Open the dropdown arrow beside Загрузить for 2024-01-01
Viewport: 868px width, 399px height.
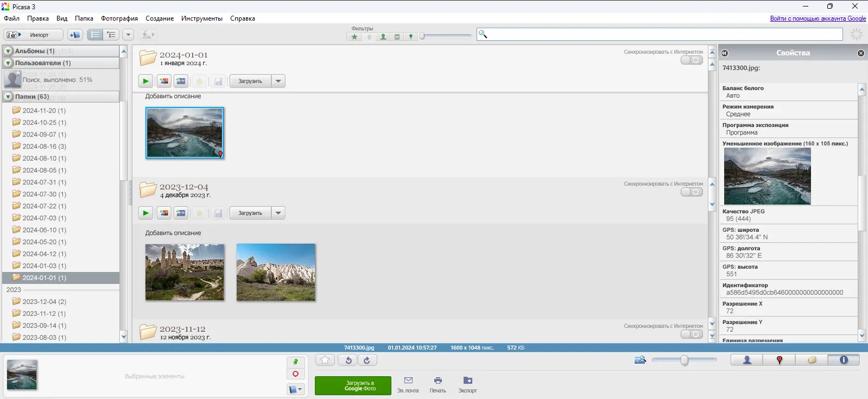278,81
